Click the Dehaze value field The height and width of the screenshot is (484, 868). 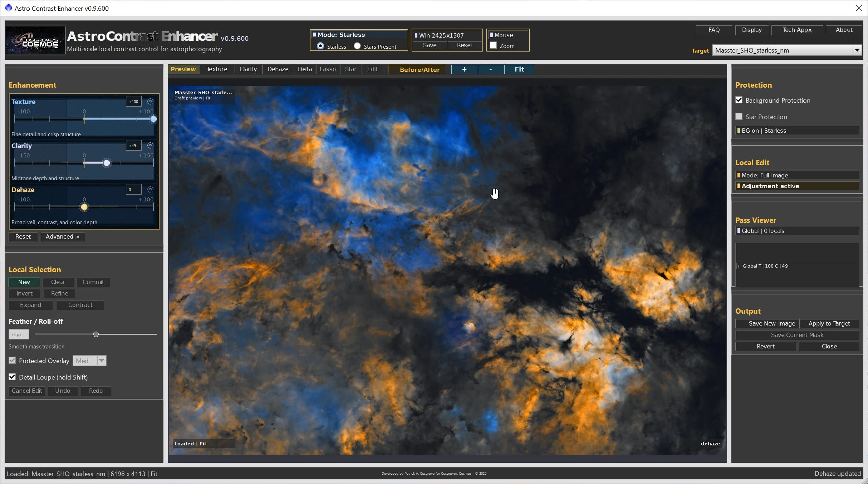click(134, 190)
